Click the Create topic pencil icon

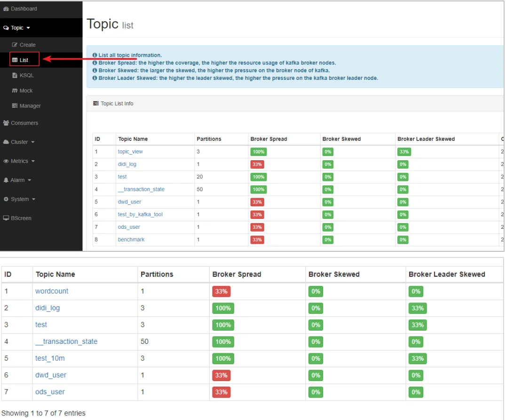click(15, 45)
